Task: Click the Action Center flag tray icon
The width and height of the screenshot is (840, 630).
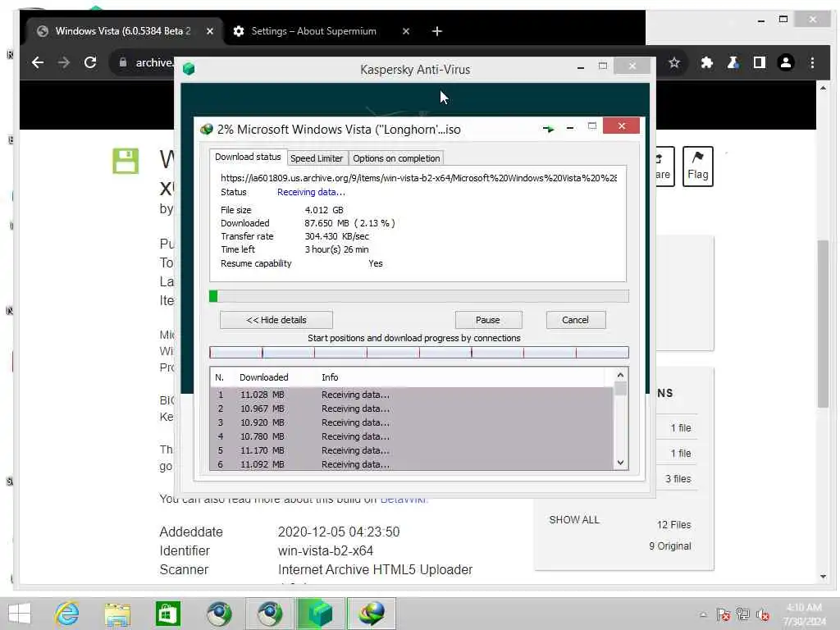Action: (x=724, y=614)
